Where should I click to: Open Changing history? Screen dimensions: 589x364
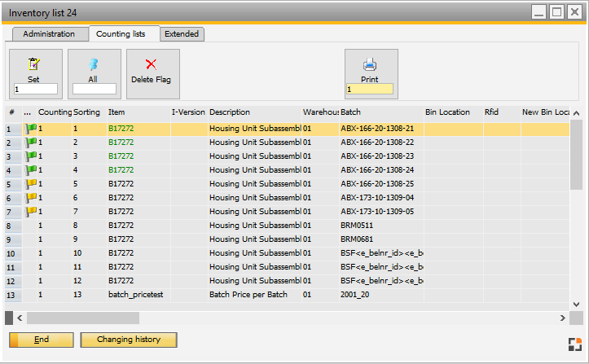[128, 340]
